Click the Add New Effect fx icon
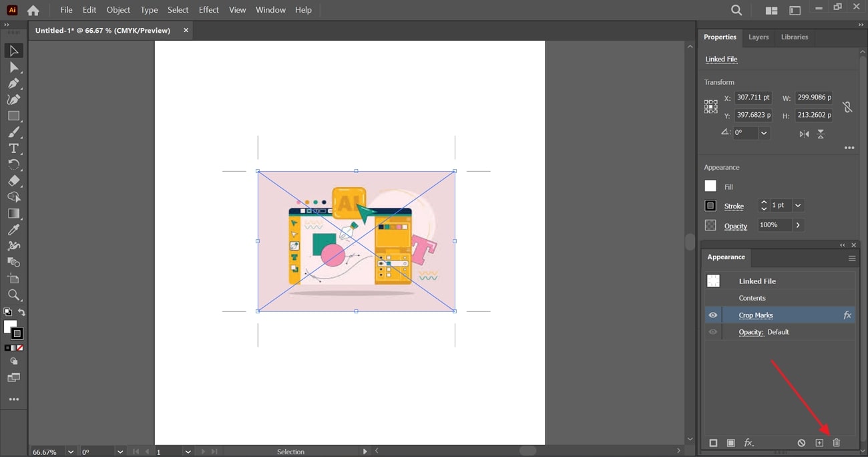The width and height of the screenshot is (868, 457). pyautogui.click(x=749, y=443)
